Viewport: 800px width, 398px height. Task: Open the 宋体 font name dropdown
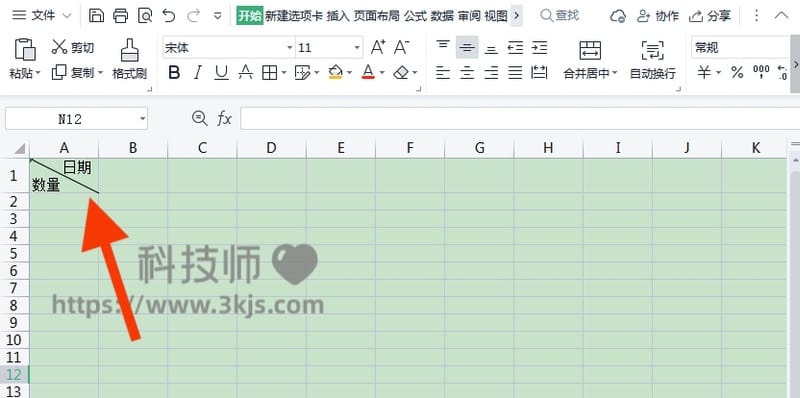(290, 47)
